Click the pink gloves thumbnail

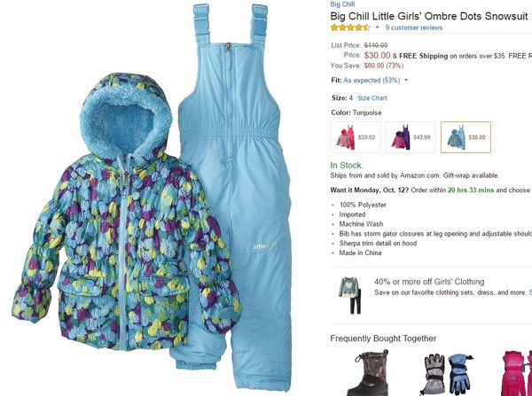click(x=517, y=373)
